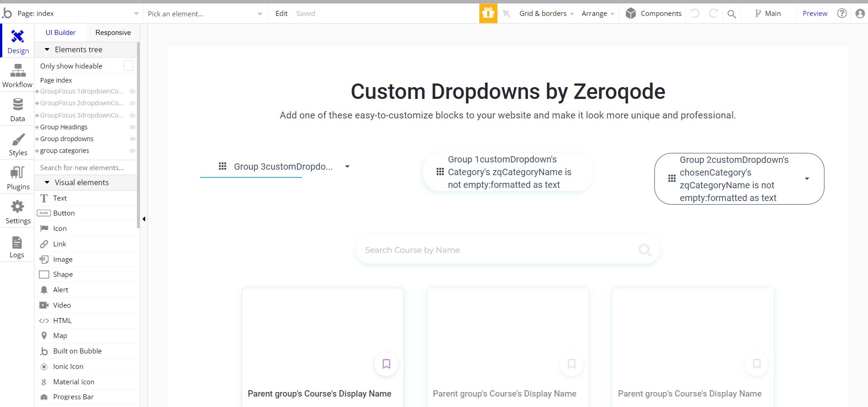
Task: Select Page index in the elements tree
Action: pos(56,80)
